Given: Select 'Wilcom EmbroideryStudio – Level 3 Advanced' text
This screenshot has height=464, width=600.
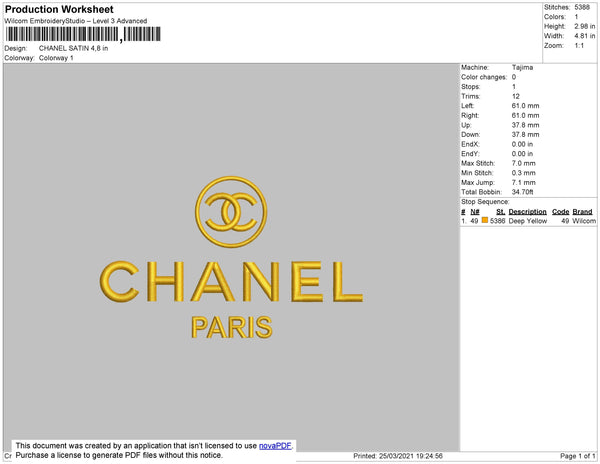Looking at the screenshot, I should click(76, 21).
